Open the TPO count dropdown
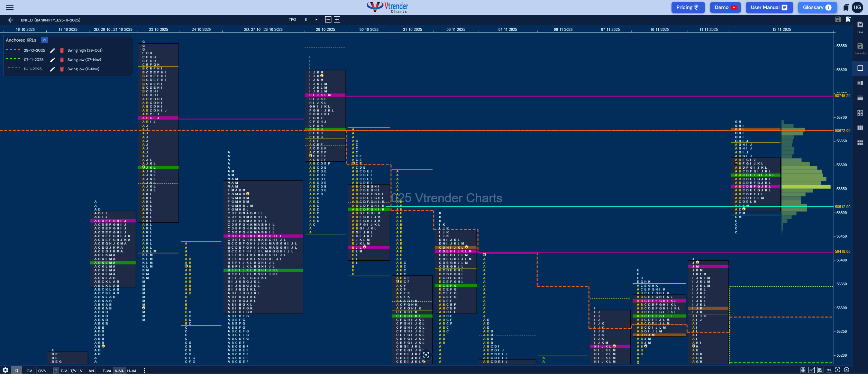 pyautogui.click(x=316, y=19)
